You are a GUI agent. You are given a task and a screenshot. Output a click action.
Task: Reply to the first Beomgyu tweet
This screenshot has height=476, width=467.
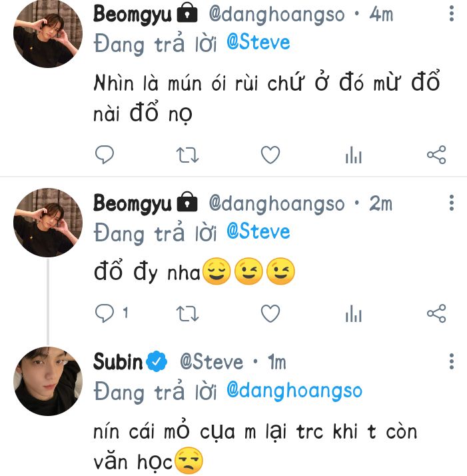(104, 155)
